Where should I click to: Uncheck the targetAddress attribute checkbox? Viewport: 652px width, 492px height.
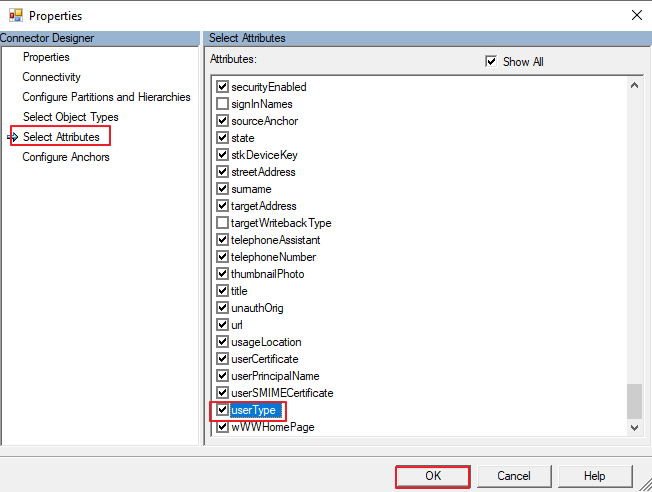(x=222, y=206)
